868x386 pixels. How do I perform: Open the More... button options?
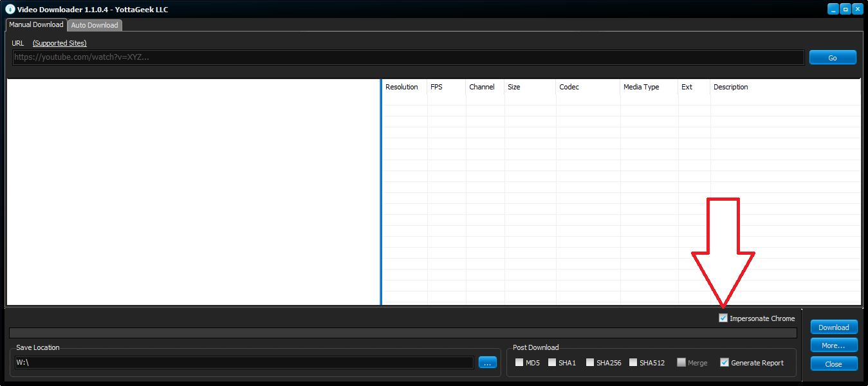pos(834,345)
